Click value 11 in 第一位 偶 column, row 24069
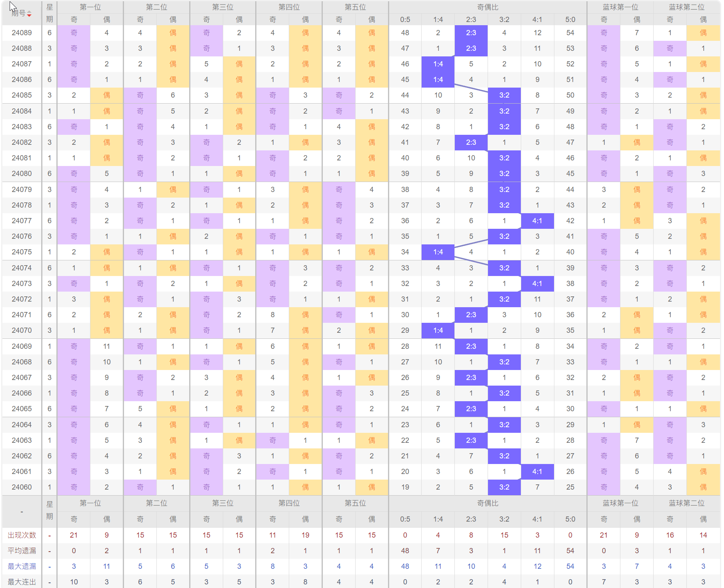The image size is (724, 588). click(x=107, y=346)
